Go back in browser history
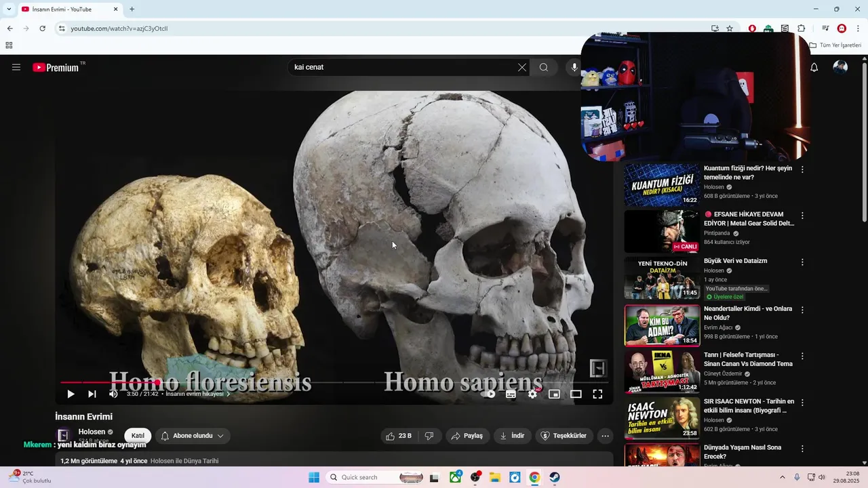 (10, 28)
